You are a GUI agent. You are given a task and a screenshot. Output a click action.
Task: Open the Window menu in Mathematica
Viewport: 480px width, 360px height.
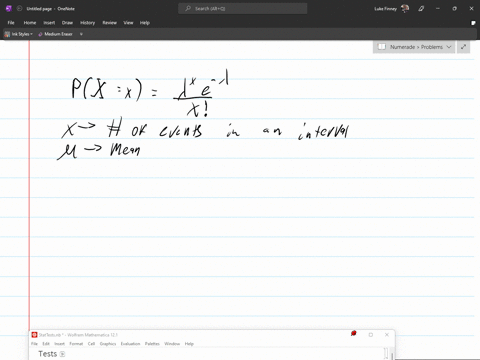[x=172, y=344]
